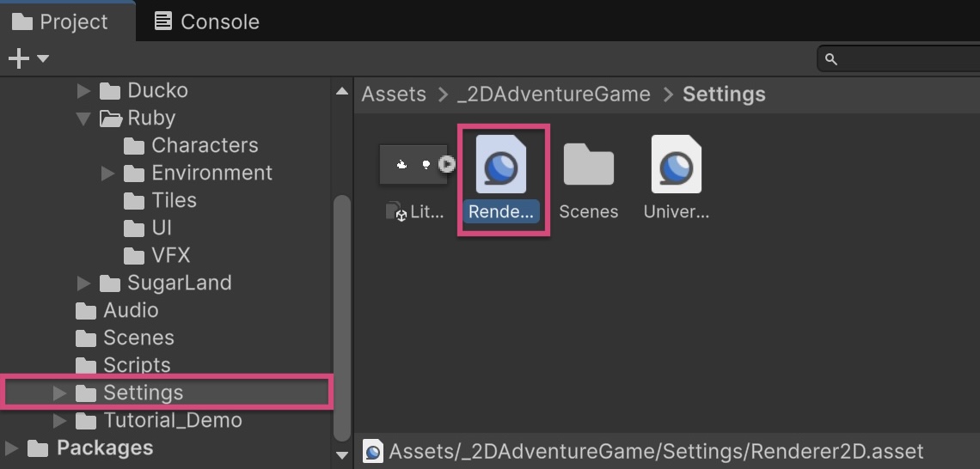Open the create dropdown arrow beside plus

pos(43,59)
